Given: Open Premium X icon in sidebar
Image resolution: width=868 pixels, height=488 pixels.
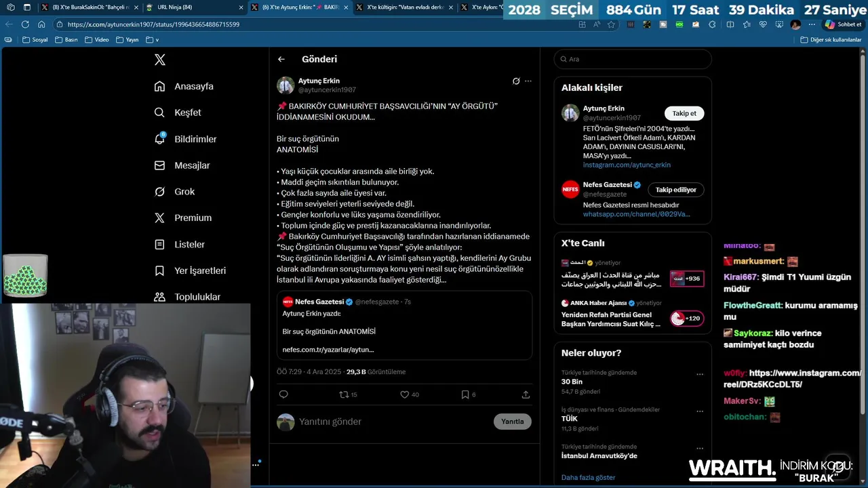Looking at the screenshot, I should (x=159, y=218).
